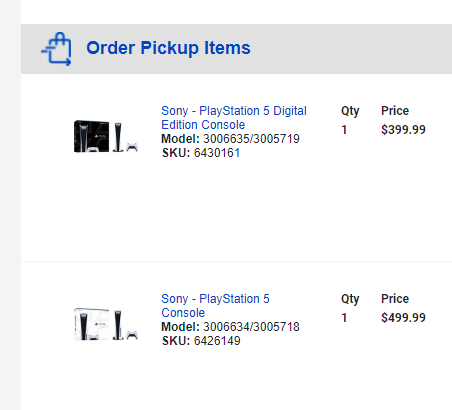Click the Qty label for Digital Edition
The width and height of the screenshot is (452, 410).
click(x=350, y=111)
